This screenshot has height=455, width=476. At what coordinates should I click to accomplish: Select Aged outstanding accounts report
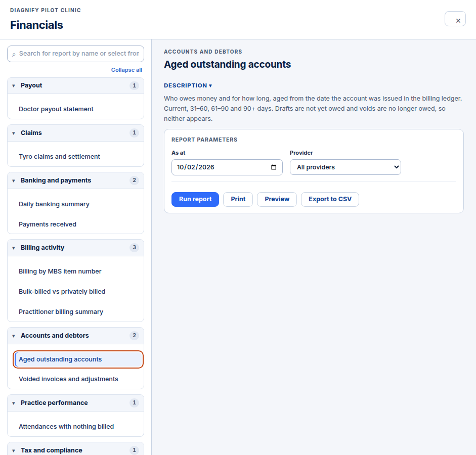pyautogui.click(x=78, y=359)
